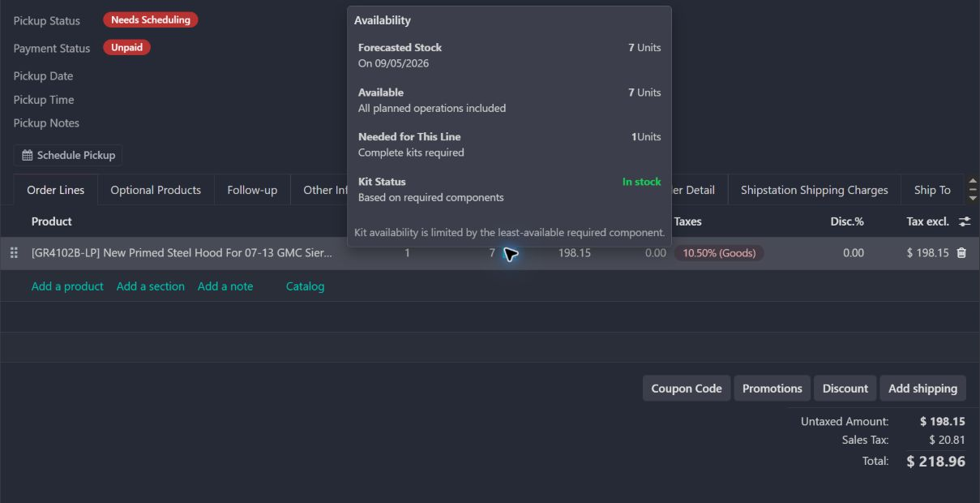This screenshot has height=503, width=980.
Task: Click the Total $ 218.96 amount
Action: [x=935, y=462]
